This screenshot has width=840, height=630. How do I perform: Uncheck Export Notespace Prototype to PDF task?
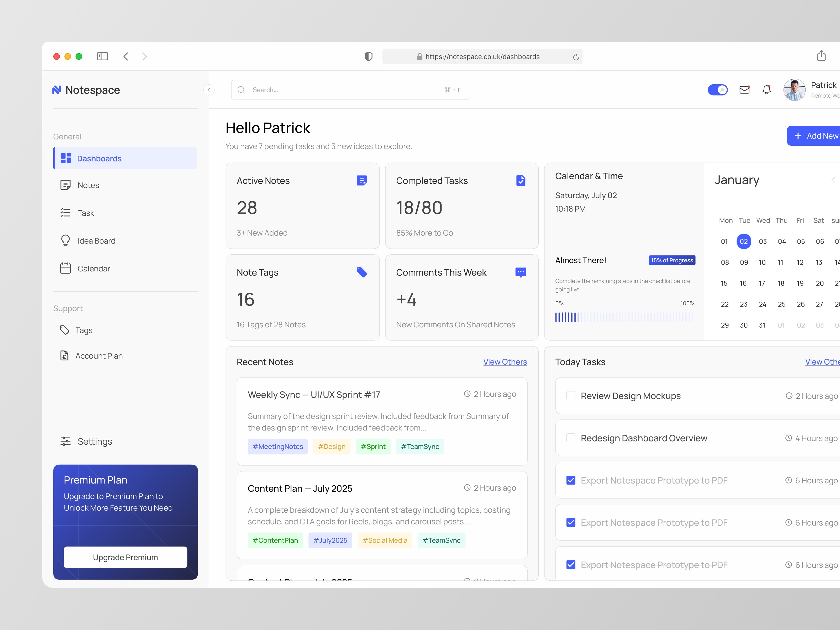point(570,480)
